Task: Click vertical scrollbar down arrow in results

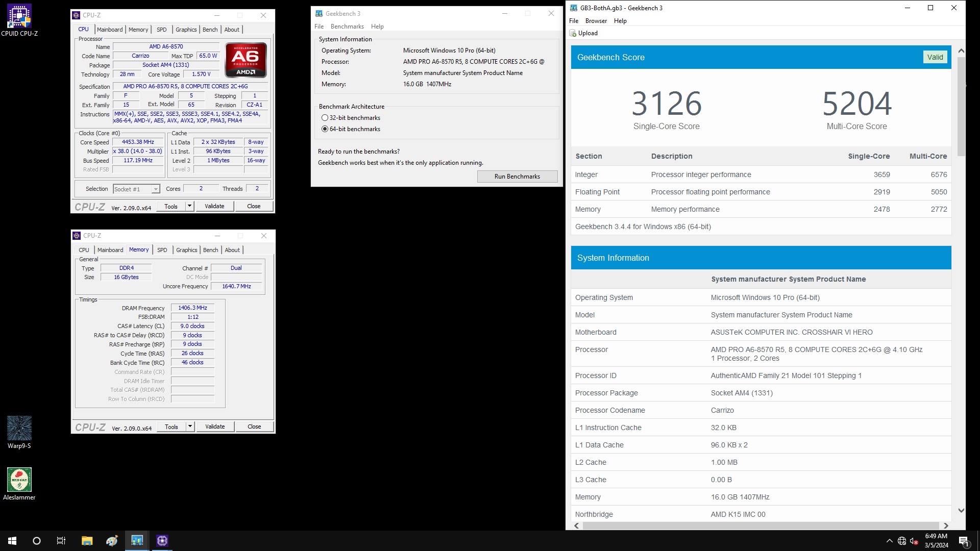Action: click(961, 511)
